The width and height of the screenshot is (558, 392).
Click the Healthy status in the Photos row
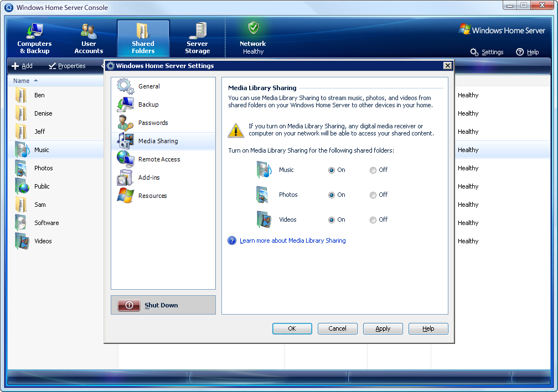(x=468, y=168)
